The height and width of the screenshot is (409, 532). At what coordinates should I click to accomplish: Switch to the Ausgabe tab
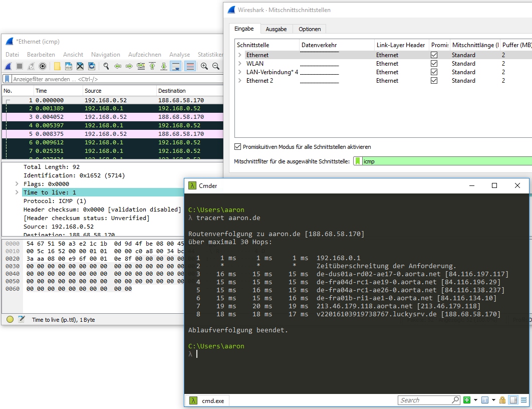tap(276, 29)
